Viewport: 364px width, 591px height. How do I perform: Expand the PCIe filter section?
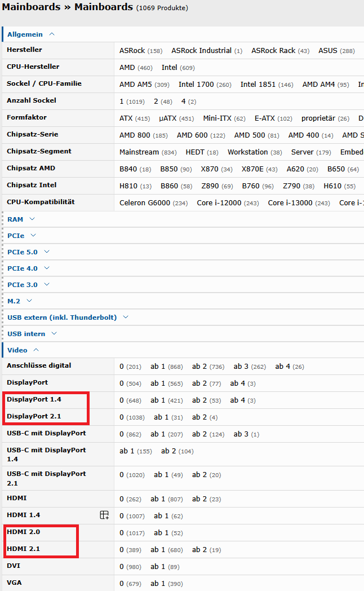coord(21,236)
